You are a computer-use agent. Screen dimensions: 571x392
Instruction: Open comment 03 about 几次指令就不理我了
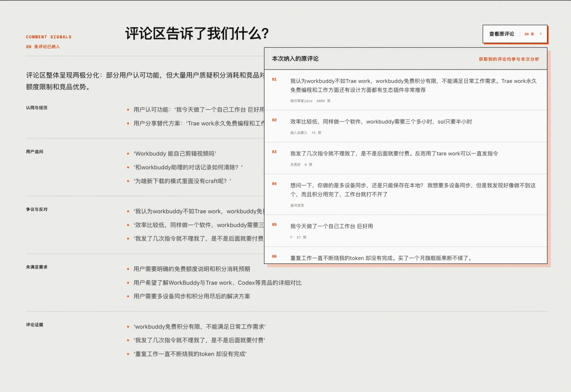tap(406, 158)
